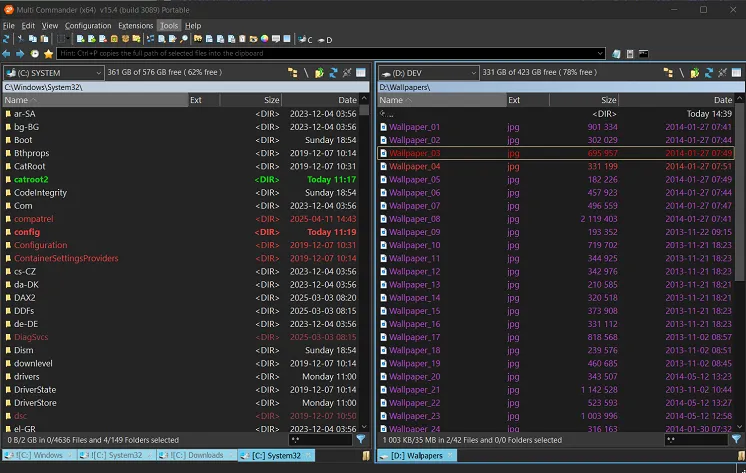This screenshot has width=746, height=473.
Task: Click the calculator icon beside command line
Action: tap(630, 54)
